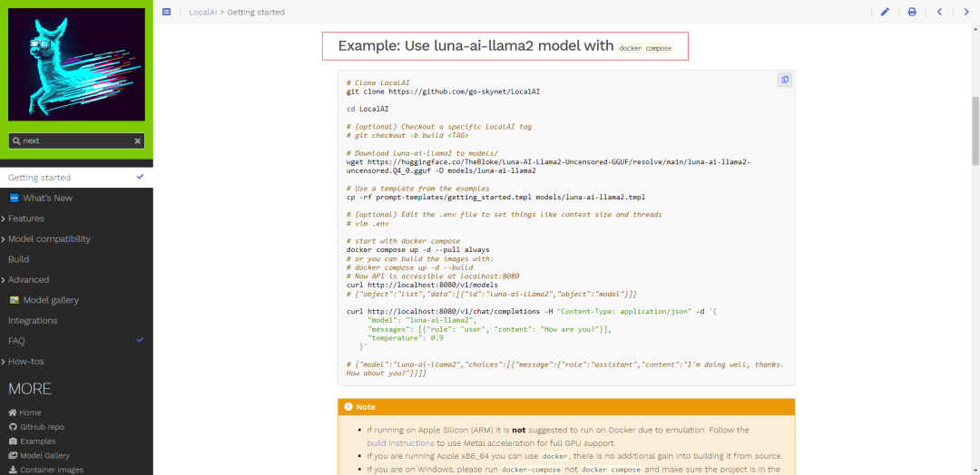
Task: Click the What's New emoji icon
Action: [x=14, y=198]
